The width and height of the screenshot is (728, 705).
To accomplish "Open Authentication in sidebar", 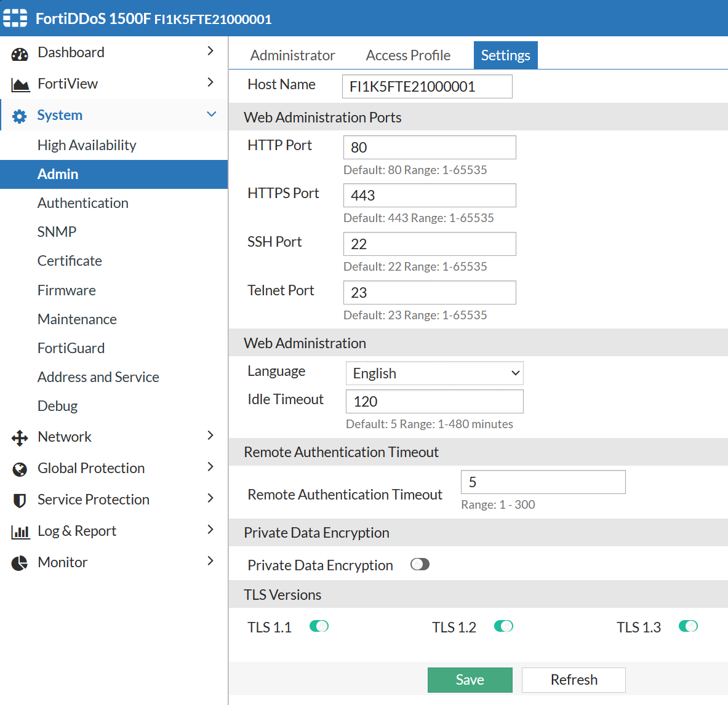I will point(82,203).
